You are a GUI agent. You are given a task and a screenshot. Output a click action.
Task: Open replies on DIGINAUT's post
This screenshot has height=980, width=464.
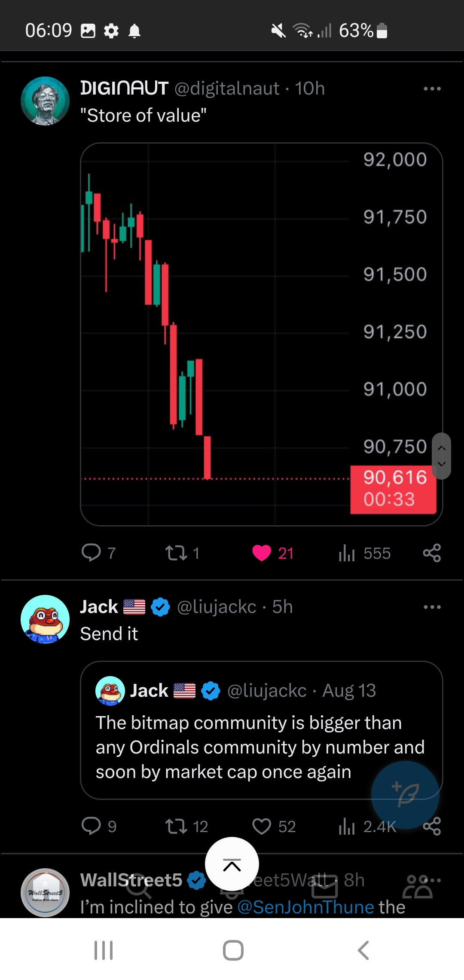coord(98,553)
